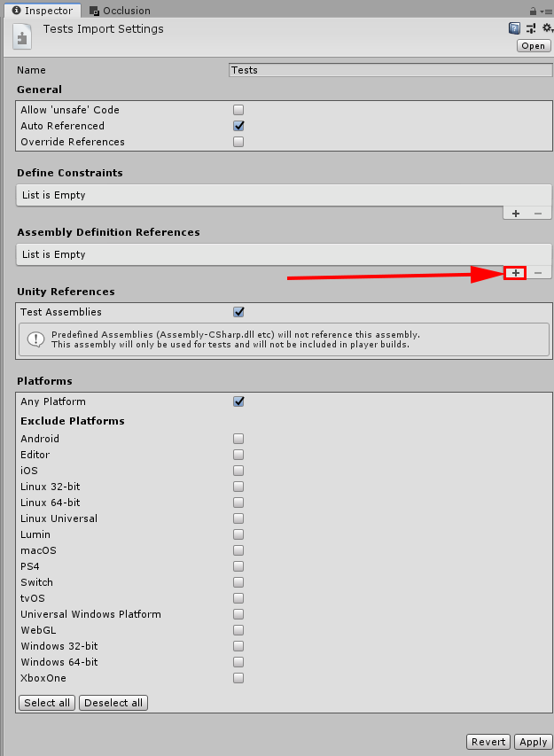
Task: Exclude the WebGL platform
Action: 238,630
